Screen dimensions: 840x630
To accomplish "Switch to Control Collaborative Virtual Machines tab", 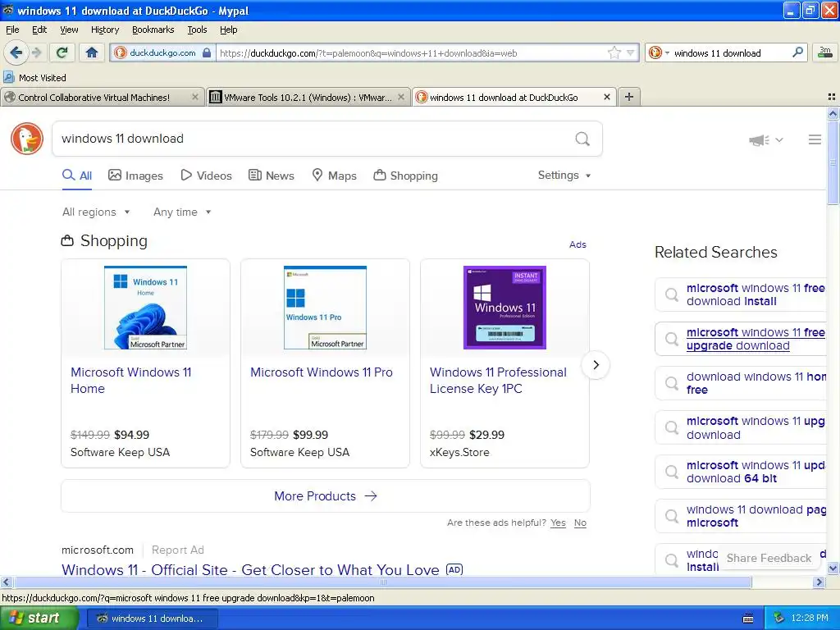I will pyautogui.click(x=94, y=97).
